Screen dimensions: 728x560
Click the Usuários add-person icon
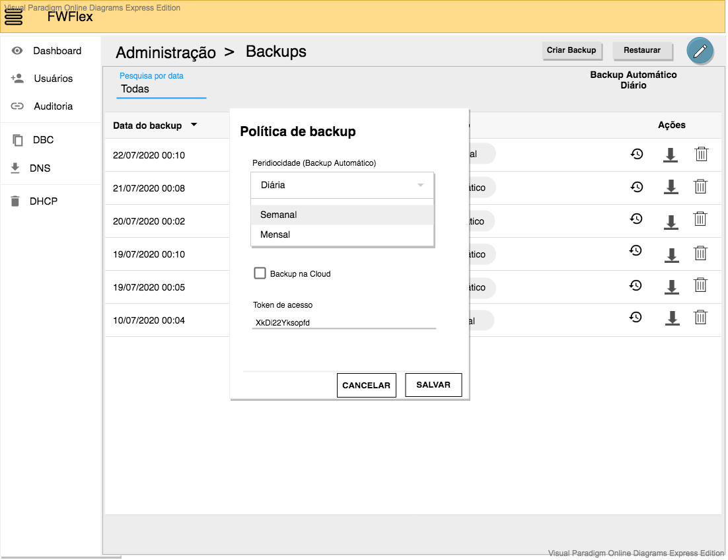point(17,79)
